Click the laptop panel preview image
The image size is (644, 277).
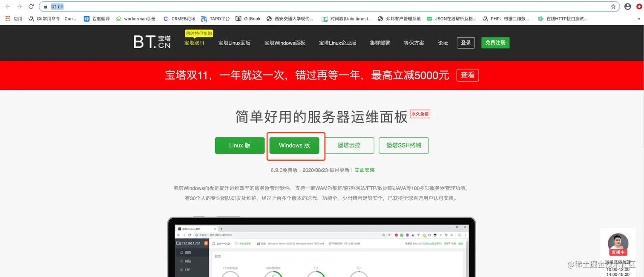click(x=322, y=247)
